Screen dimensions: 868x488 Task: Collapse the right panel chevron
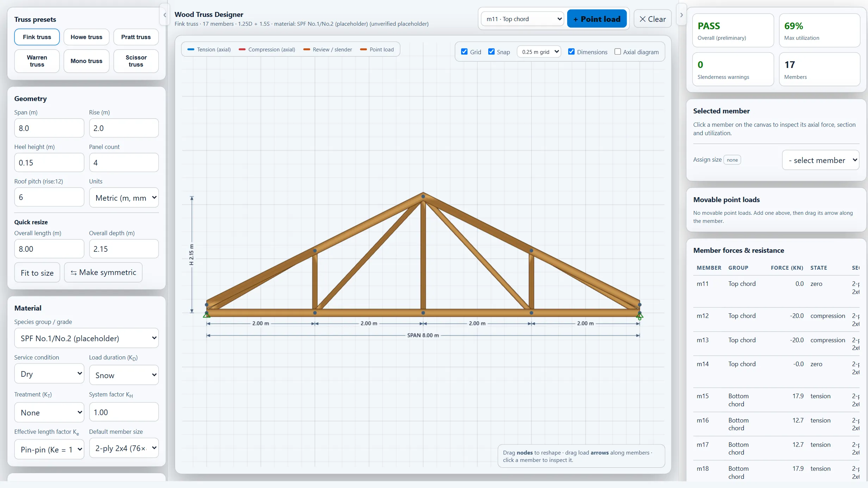681,15
